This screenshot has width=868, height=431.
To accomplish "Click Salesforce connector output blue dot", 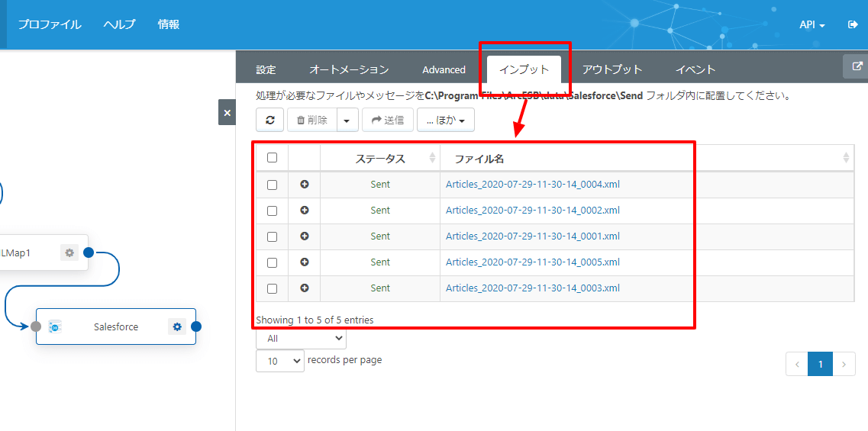I will tap(196, 326).
